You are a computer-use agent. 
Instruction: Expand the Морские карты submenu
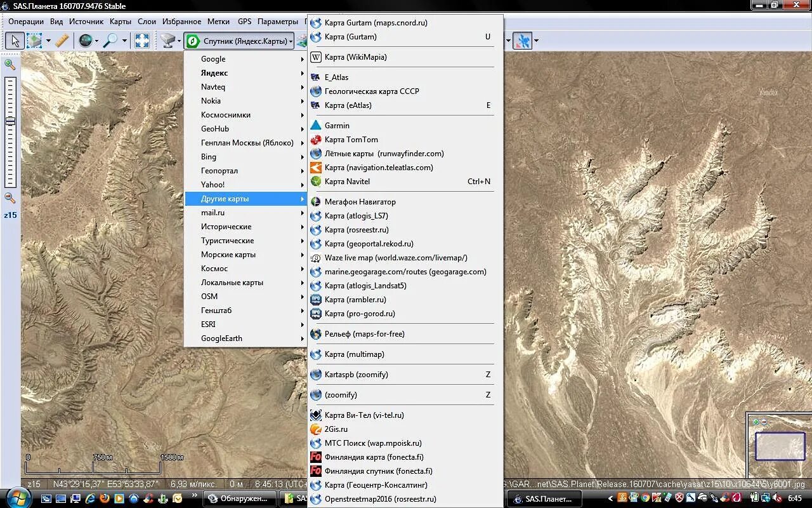pyautogui.click(x=246, y=255)
